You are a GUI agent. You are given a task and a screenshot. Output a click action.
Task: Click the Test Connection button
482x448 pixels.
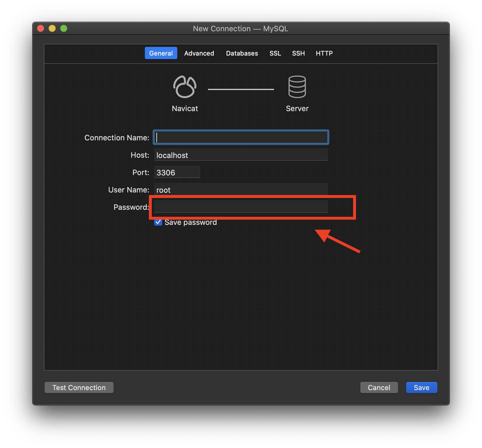79,388
